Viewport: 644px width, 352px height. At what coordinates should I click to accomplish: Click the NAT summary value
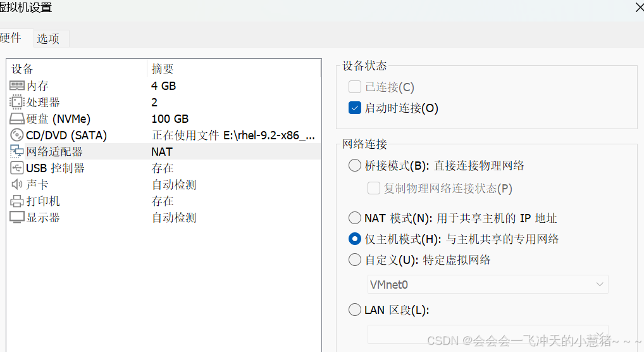click(162, 152)
